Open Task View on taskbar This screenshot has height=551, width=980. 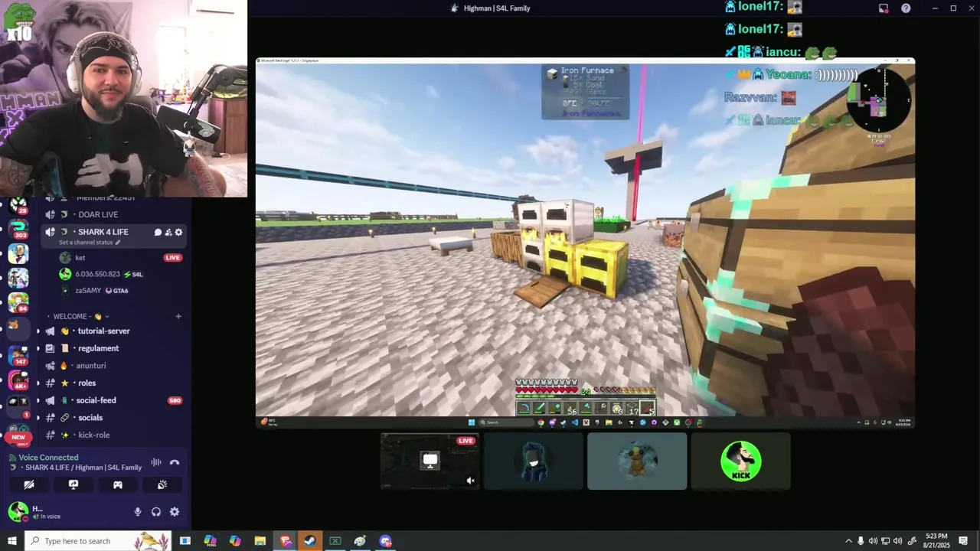point(185,541)
